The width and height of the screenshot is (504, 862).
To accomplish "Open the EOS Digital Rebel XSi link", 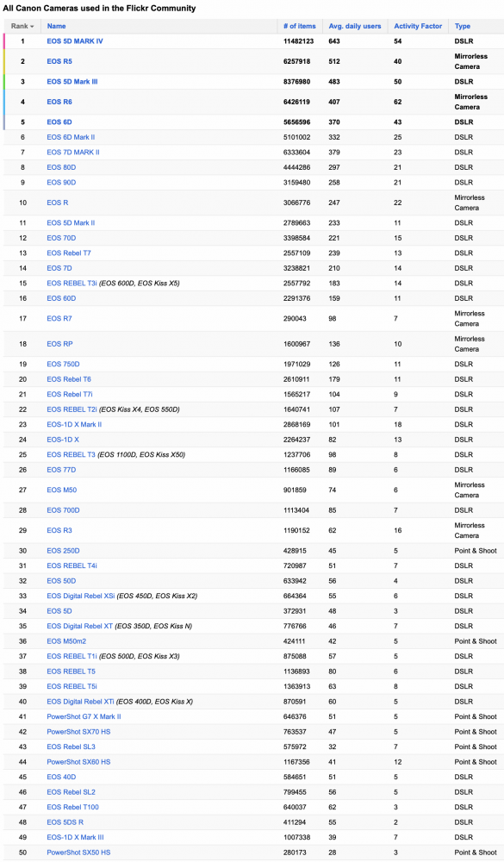I will 81,597.
